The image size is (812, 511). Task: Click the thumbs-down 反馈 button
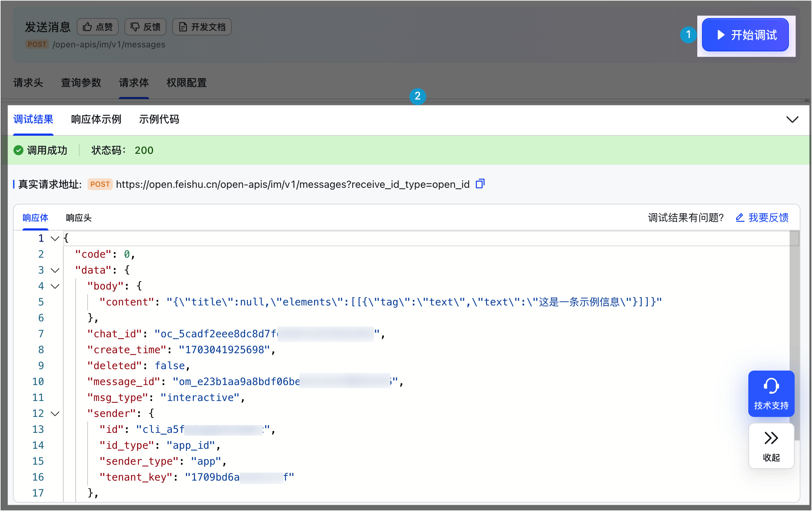[145, 27]
